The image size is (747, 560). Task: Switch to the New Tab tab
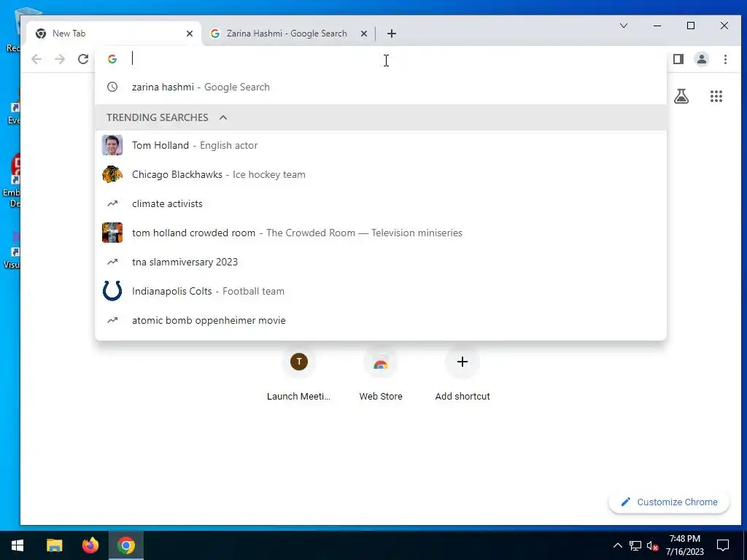114,34
